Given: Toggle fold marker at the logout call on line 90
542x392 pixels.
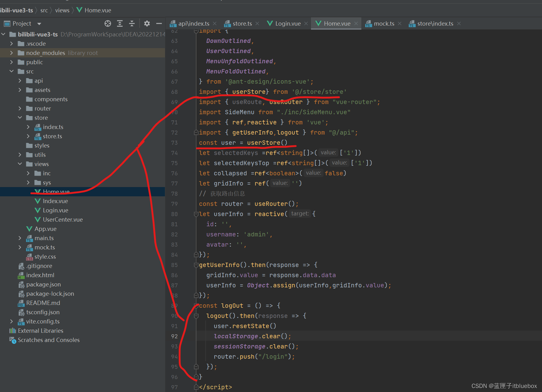Looking at the screenshot, I should (196, 316).
